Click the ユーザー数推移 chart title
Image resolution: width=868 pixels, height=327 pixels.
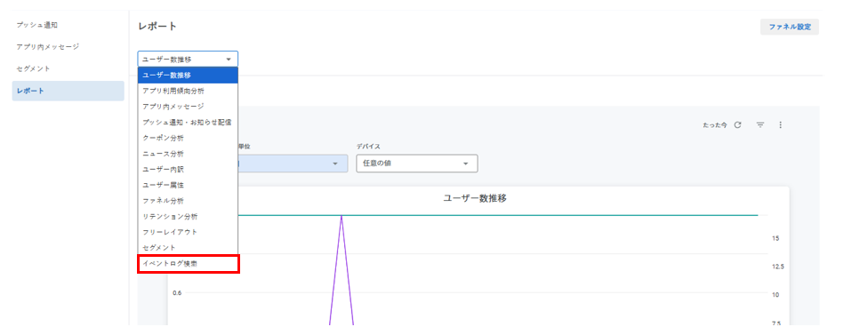pyautogui.click(x=475, y=199)
